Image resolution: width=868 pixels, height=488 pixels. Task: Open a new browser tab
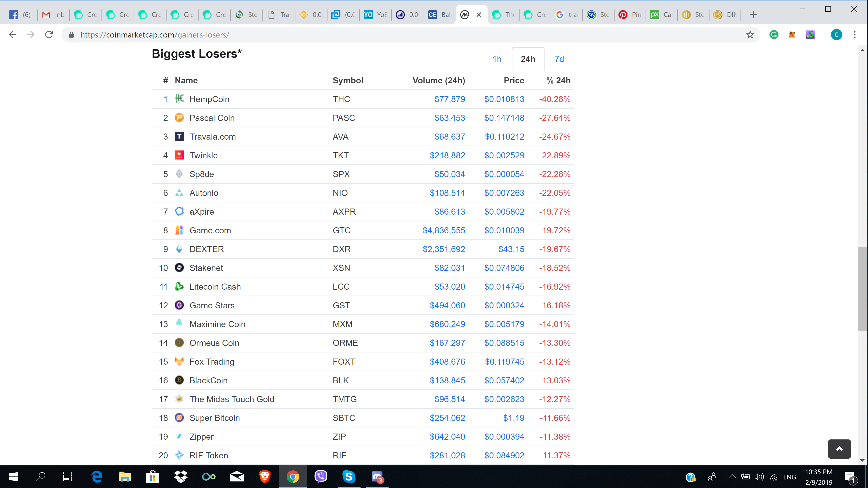pyautogui.click(x=754, y=14)
